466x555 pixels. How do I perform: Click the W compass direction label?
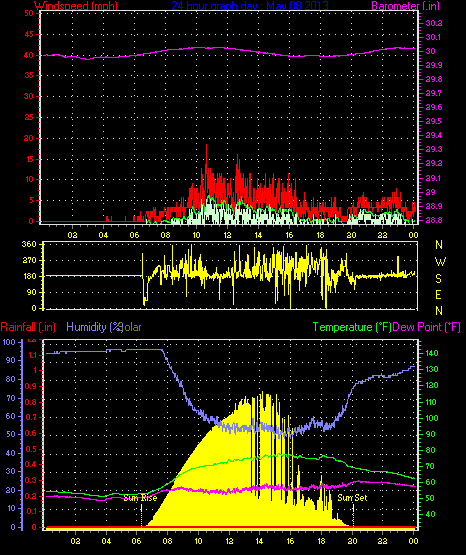click(440, 262)
